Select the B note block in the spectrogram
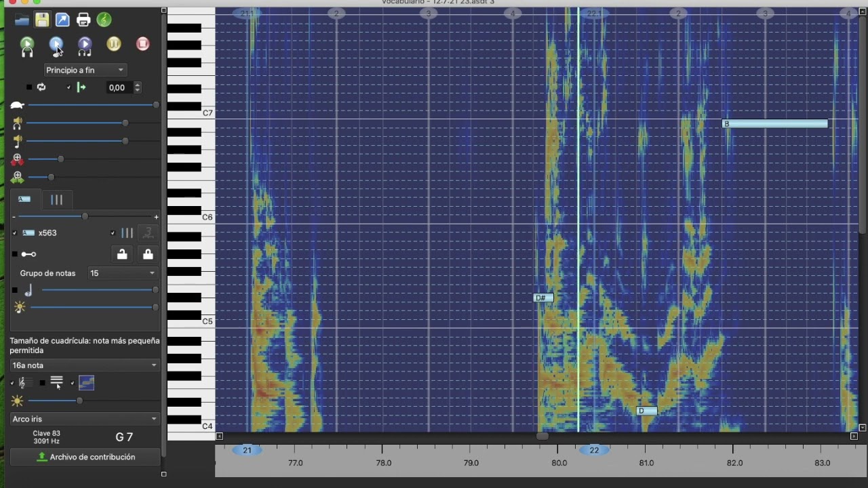The height and width of the screenshot is (488, 868). pos(775,124)
